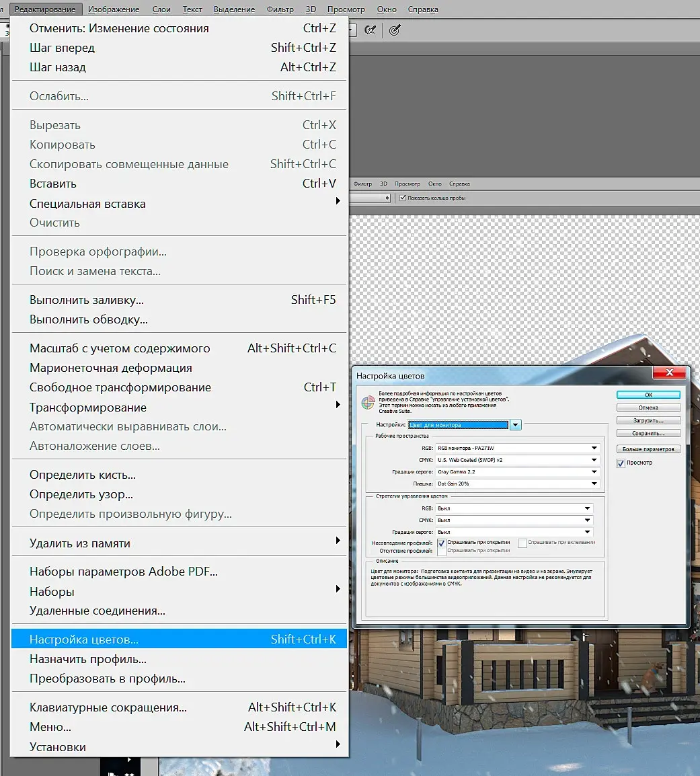Click the tablet pressure target icon

coord(395,30)
